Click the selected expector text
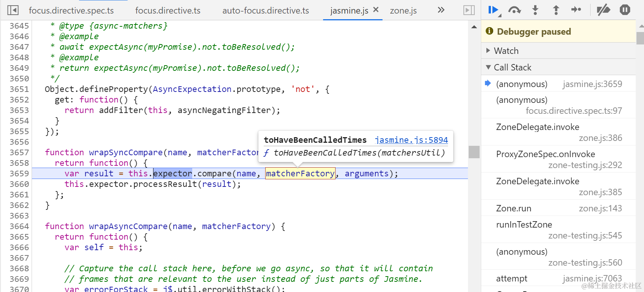The height and width of the screenshot is (292, 644). [173, 173]
